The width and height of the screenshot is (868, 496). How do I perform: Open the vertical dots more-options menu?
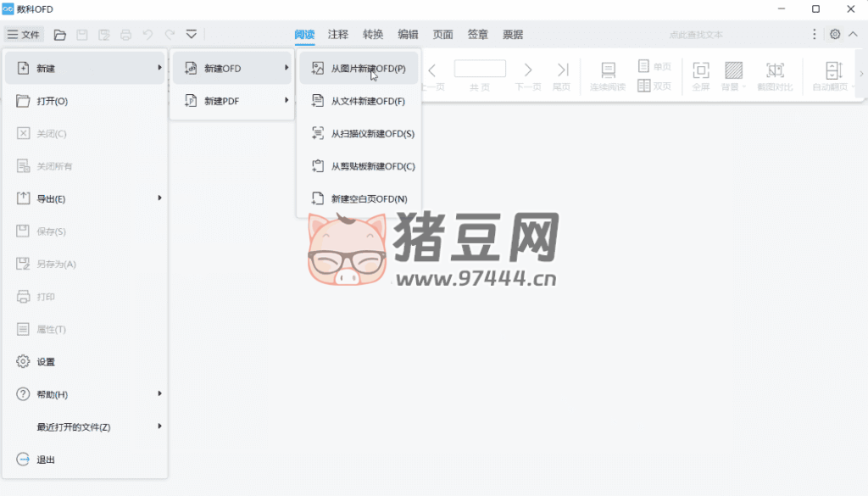[x=815, y=34]
